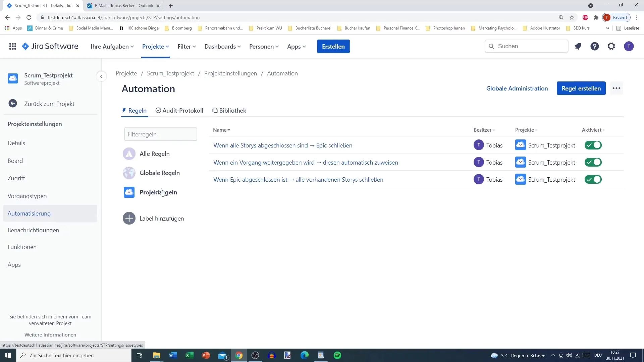
Task: Click the Globale Regeln sidebar icon
Action: pos(129,173)
